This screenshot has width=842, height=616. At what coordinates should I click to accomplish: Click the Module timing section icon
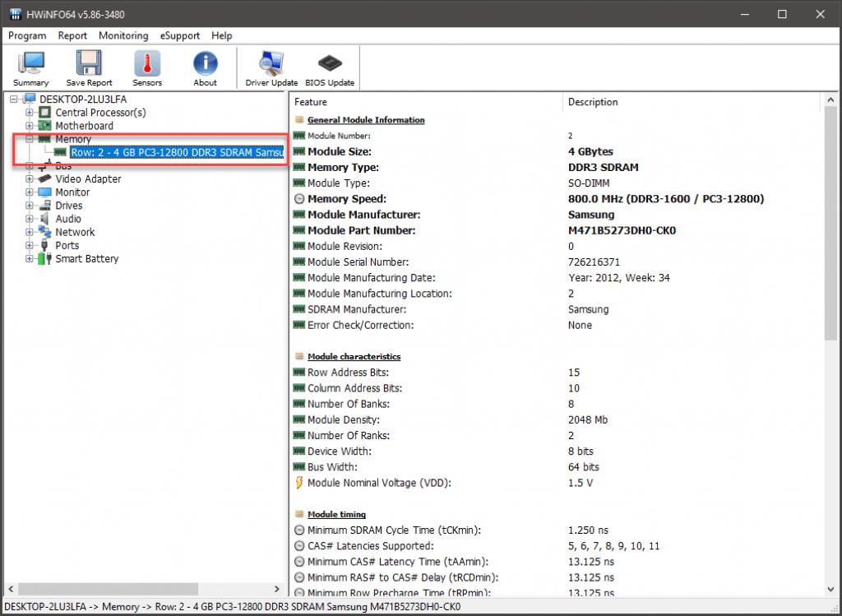tap(299, 515)
